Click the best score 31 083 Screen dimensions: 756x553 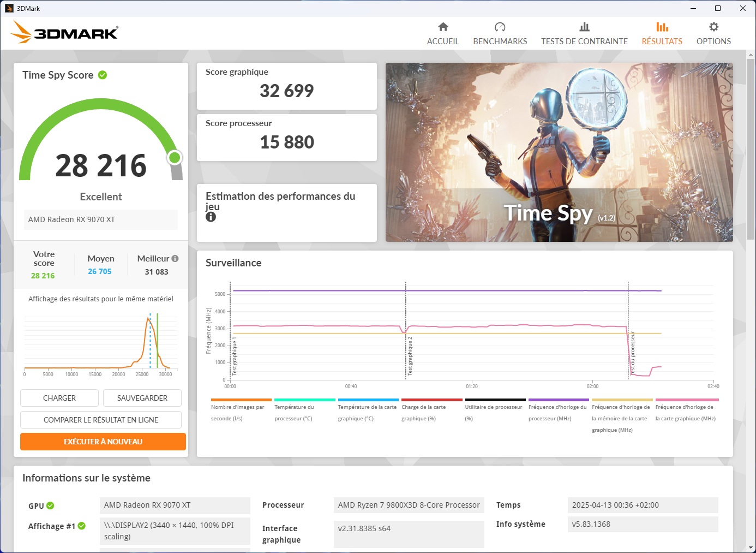[157, 272]
